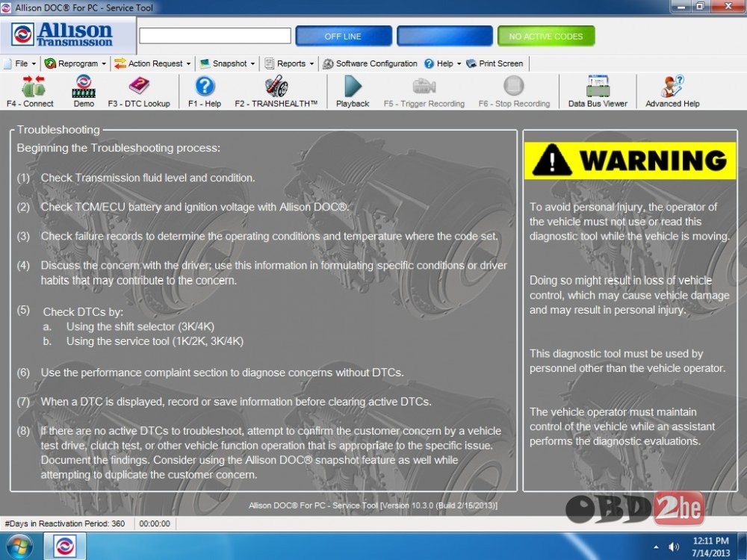Open the Action Request menu

(x=155, y=63)
